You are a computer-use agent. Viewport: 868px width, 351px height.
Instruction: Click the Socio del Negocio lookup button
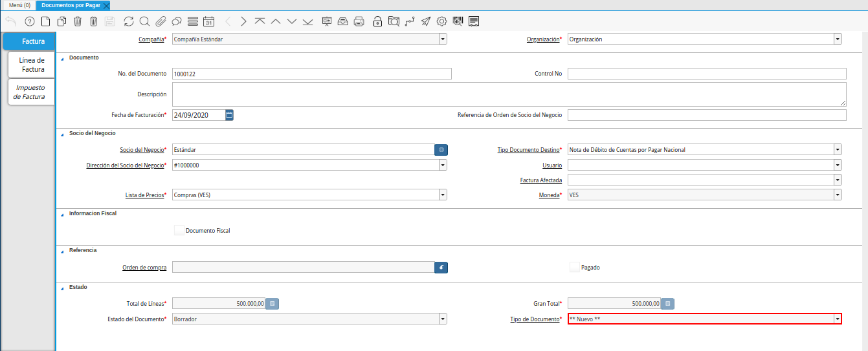click(441, 149)
